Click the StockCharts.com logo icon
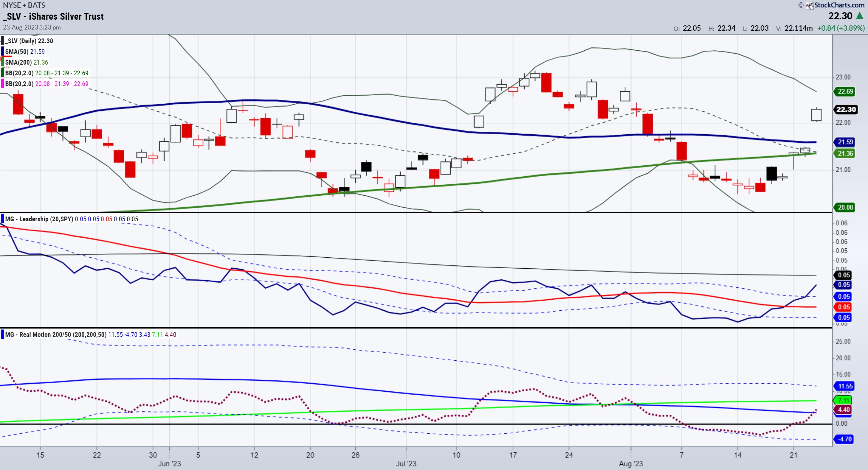 point(809,5)
